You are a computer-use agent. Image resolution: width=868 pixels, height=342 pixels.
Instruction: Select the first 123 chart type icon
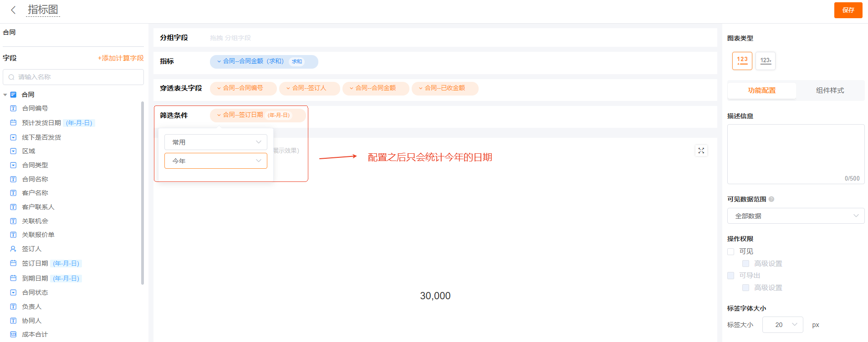[742, 60]
